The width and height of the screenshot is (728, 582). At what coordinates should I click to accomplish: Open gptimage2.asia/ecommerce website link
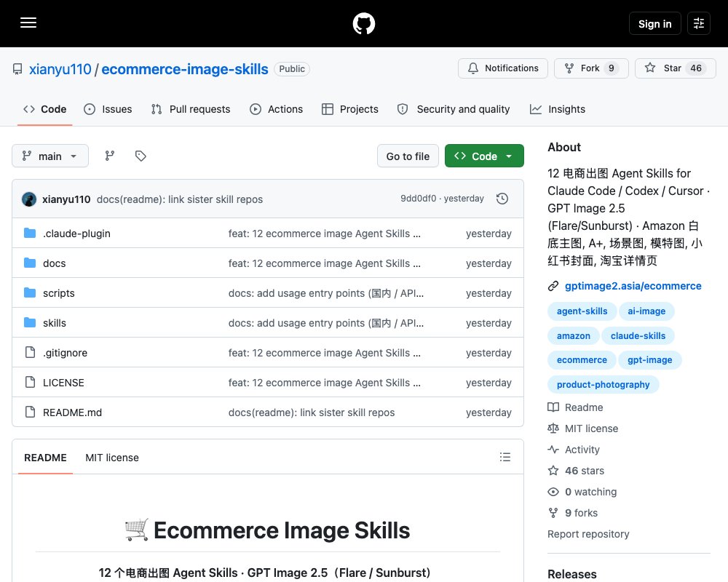633,286
